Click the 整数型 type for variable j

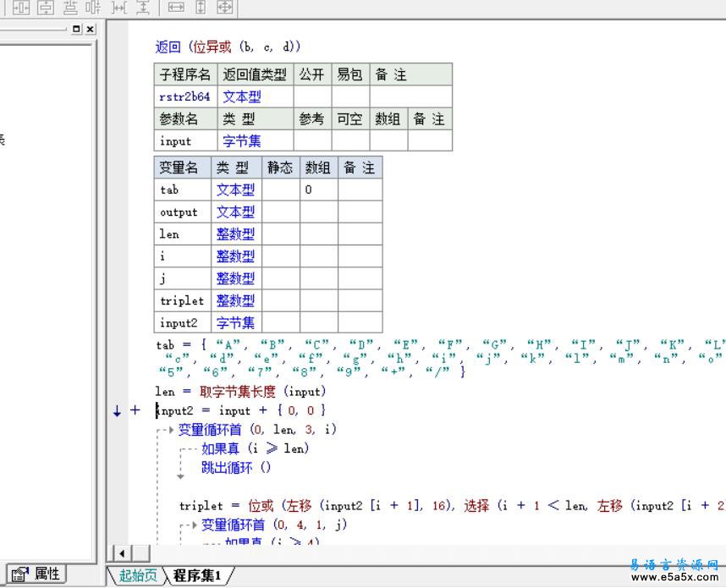(236, 278)
